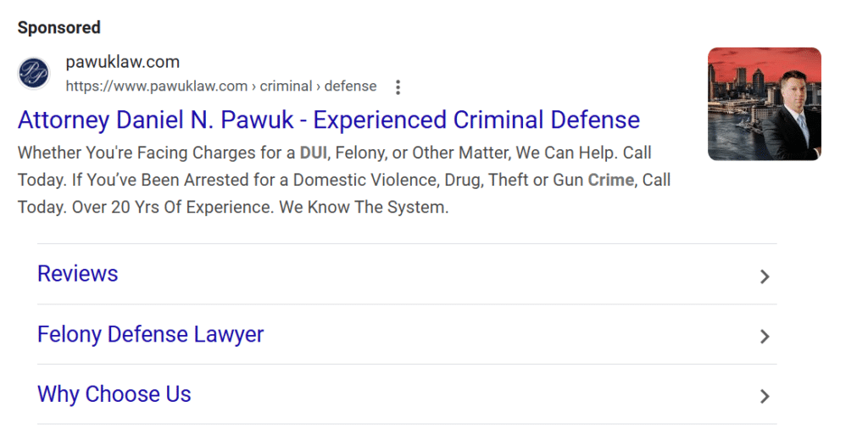Viewport: 868px width, 429px height.
Task: Expand the Why Choose Us chevron arrow
Action: click(765, 396)
